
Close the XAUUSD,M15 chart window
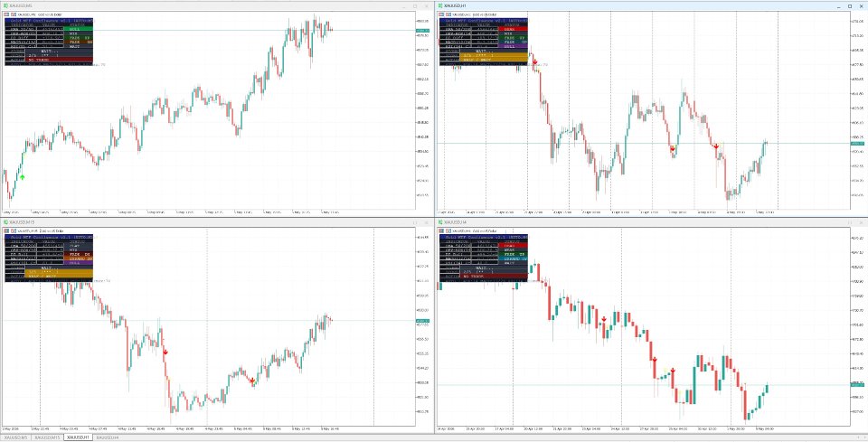pyautogui.click(x=426, y=222)
